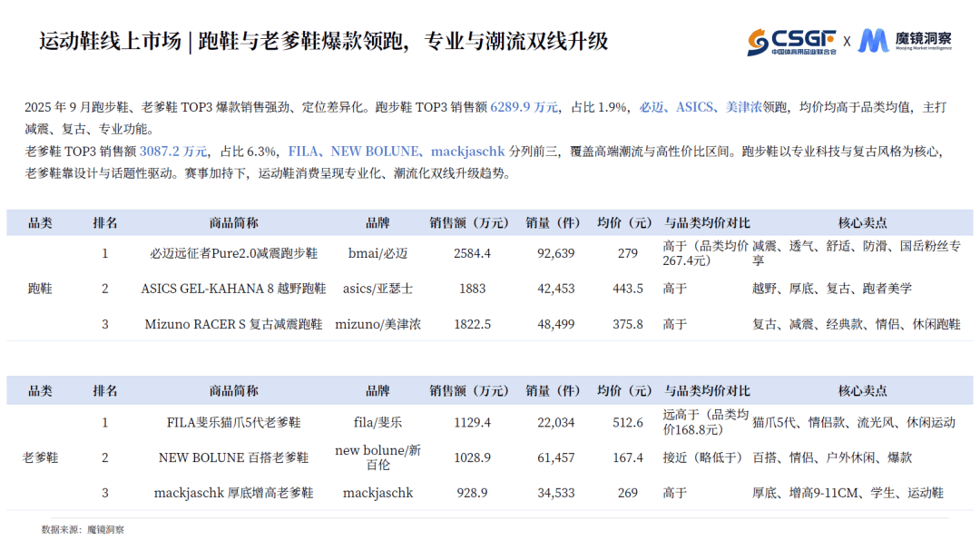Click sales volume 61,457
Screen dimensions: 980x550
tap(555, 457)
